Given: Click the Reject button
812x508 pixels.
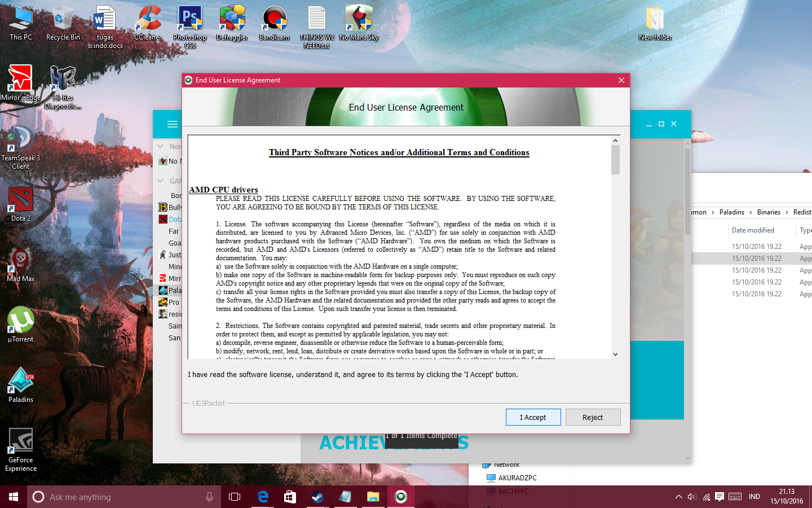Looking at the screenshot, I should tap(593, 417).
